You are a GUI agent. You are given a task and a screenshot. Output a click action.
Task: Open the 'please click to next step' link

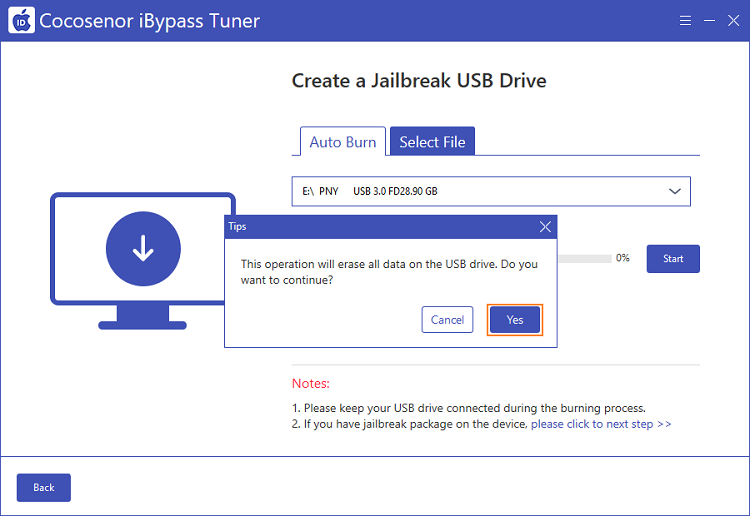[x=601, y=424]
